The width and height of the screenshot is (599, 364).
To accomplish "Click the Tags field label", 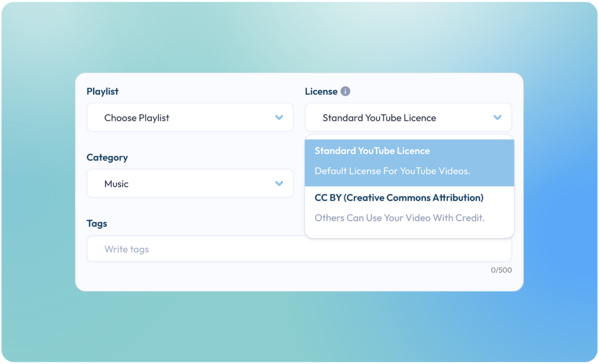I will 97,224.
